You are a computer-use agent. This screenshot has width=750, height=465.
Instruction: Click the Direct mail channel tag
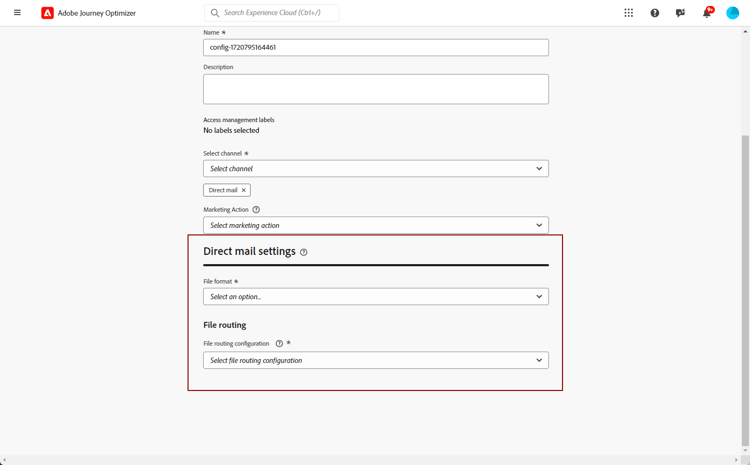(222, 190)
